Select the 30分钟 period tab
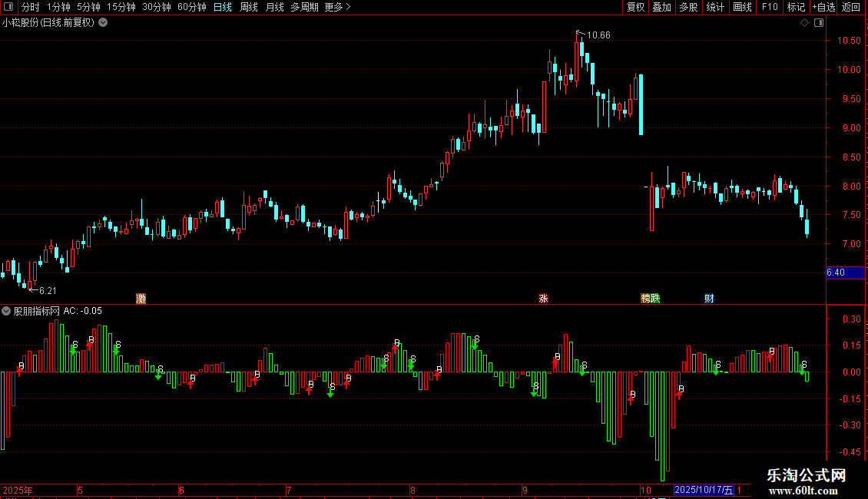This screenshot has height=499, width=868. click(x=157, y=7)
